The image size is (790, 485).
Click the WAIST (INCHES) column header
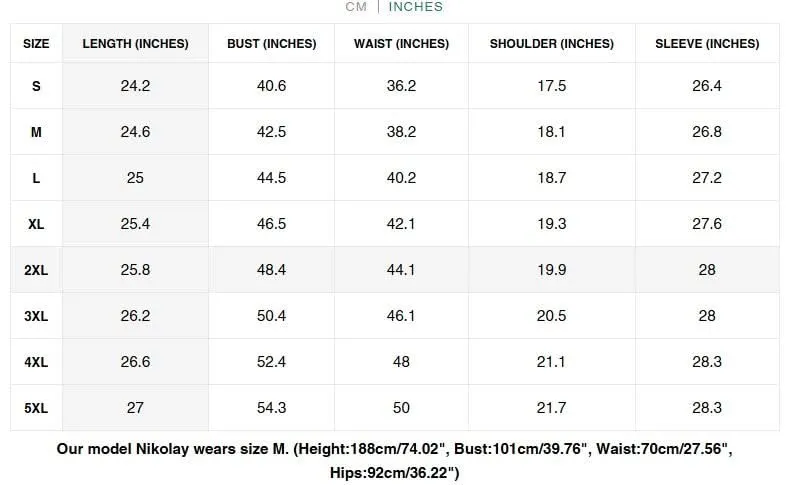[x=402, y=44]
